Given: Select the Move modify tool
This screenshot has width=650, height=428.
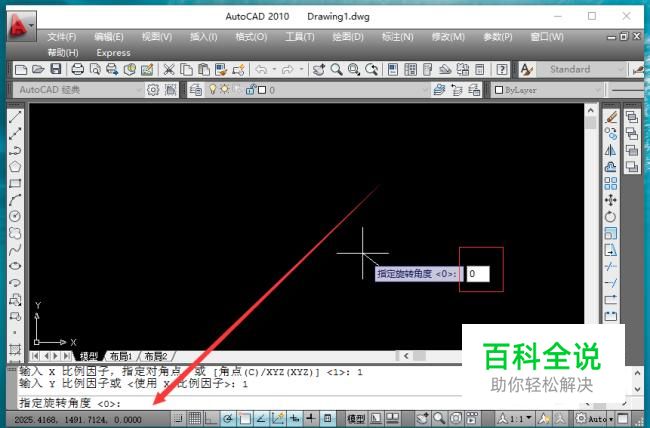Looking at the screenshot, I should [611, 200].
